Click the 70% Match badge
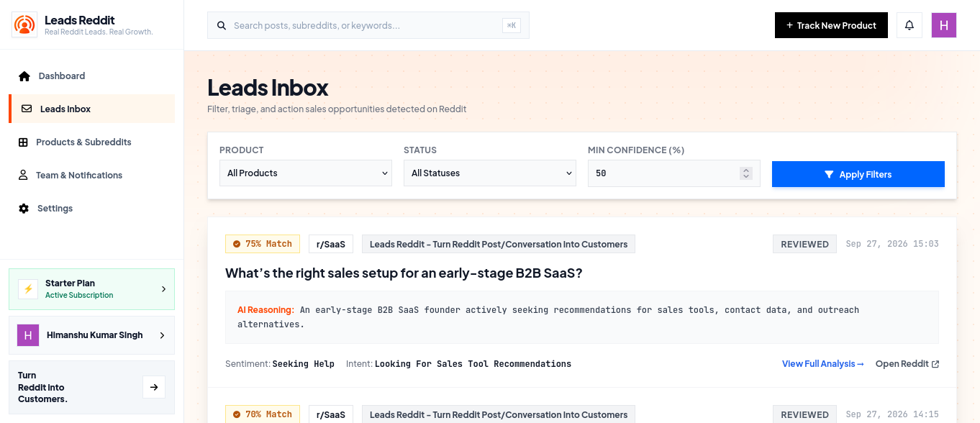The height and width of the screenshot is (423, 980). click(263, 414)
